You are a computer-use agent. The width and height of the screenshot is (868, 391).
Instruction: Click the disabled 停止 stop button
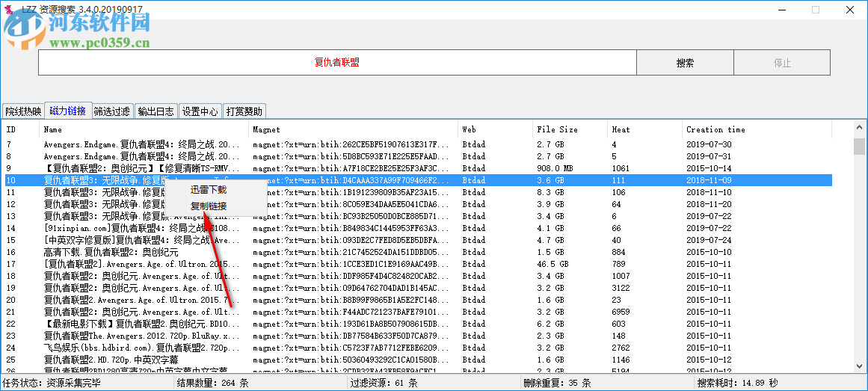point(782,63)
